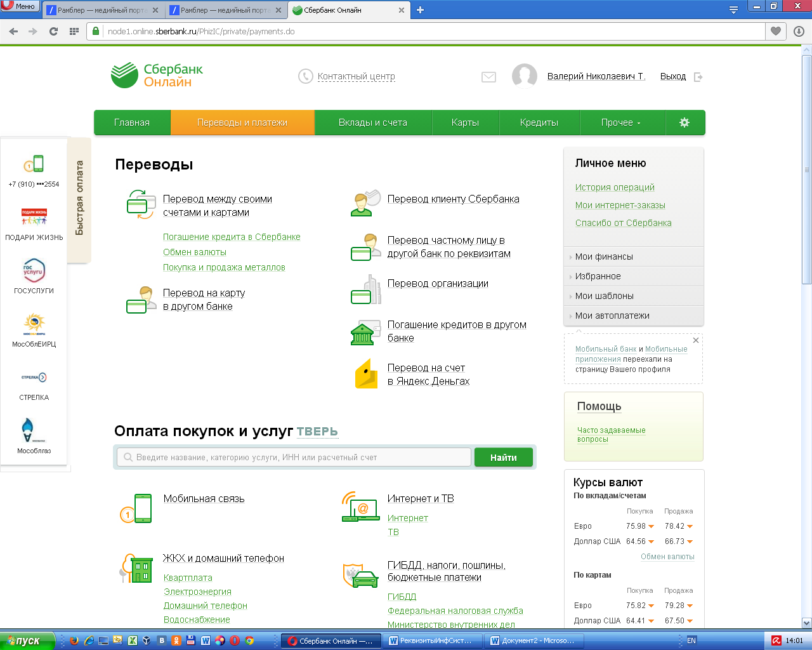This screenshot has height=650, width=812.
Task: Click the heart bookmark icon in address bar
Action: click(x=775, y=31)
